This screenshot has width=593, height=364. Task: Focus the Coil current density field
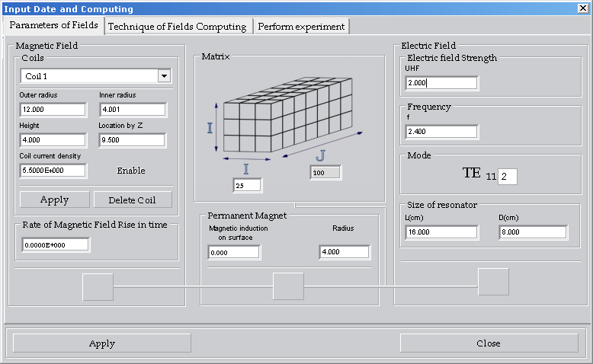[x=53, y=171]
